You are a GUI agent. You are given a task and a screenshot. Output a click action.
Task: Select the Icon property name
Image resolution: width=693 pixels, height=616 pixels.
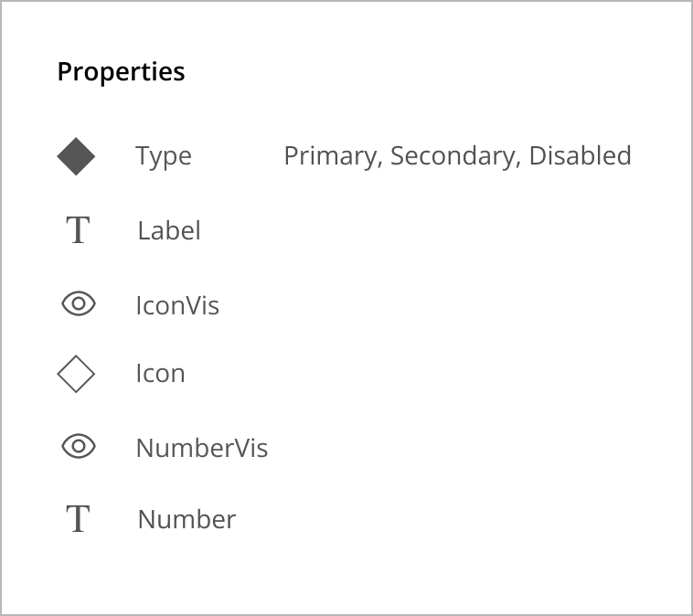(x=160, y=374)
